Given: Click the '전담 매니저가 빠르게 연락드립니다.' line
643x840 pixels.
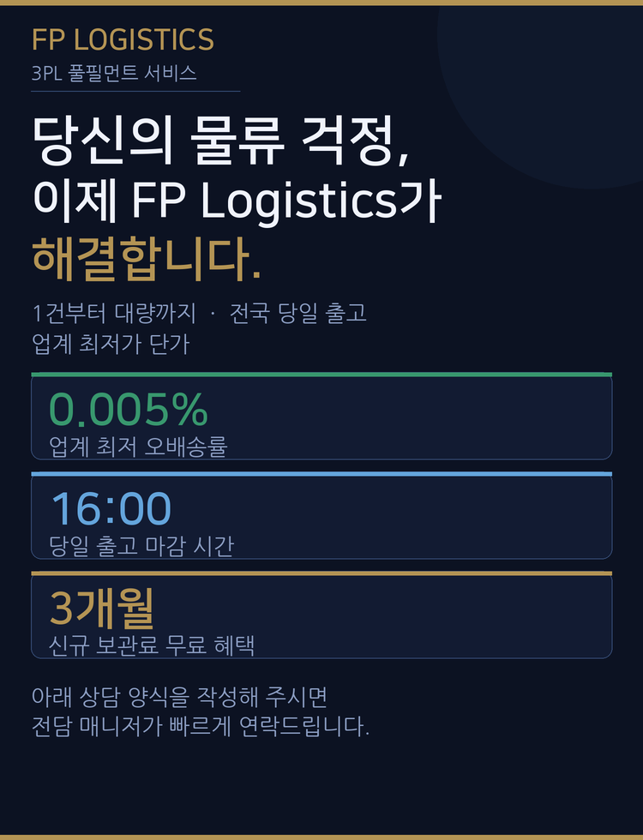Looking at the screenshot, I should pyautogui.click(x=200, y=729).
